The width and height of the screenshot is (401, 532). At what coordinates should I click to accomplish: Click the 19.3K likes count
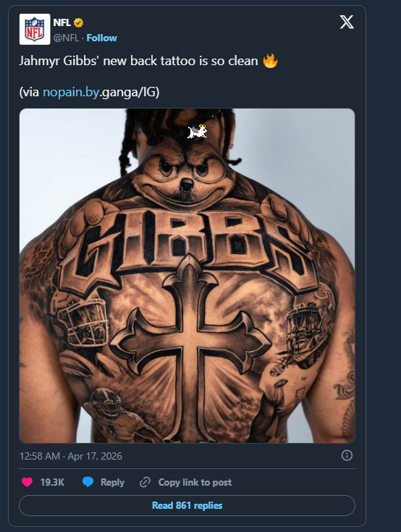click(x=52, y=482)
